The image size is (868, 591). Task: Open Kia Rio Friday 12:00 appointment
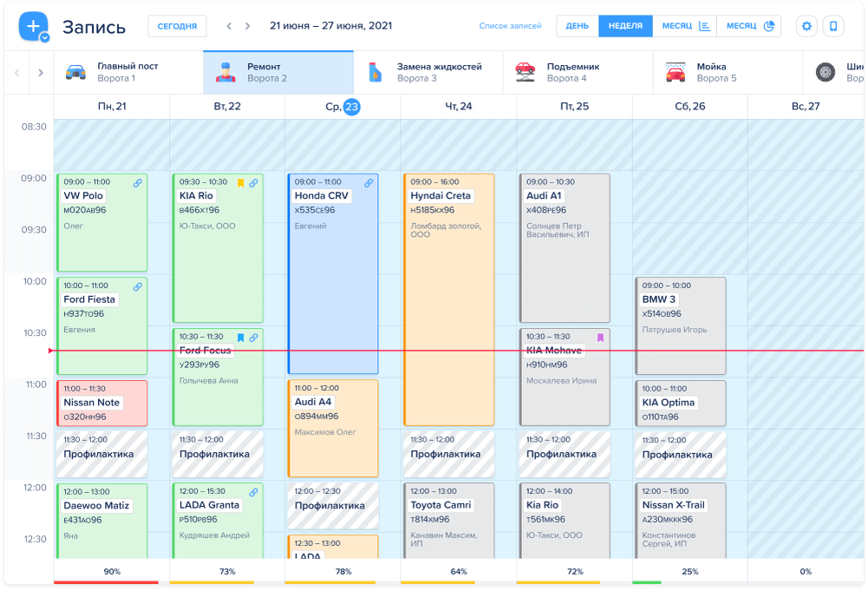[x=565, y=521]
